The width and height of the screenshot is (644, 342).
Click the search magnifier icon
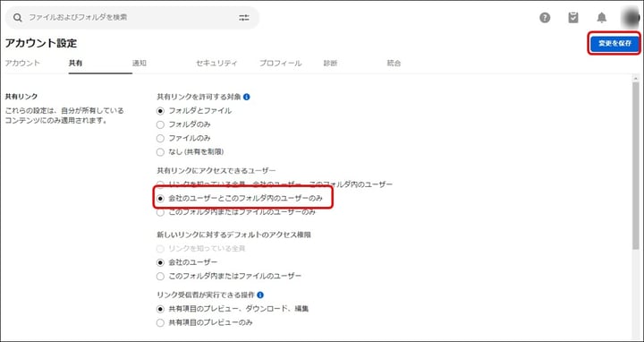pos(17,18)
